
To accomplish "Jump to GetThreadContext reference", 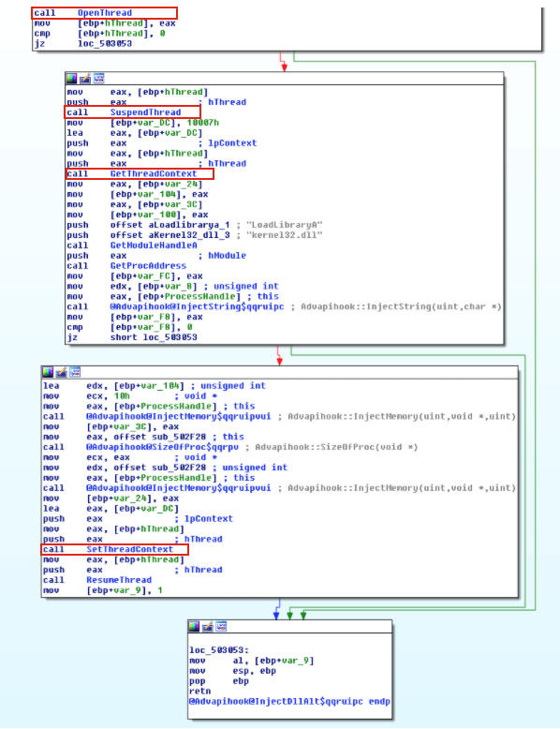I will click(x=154, y=174).
